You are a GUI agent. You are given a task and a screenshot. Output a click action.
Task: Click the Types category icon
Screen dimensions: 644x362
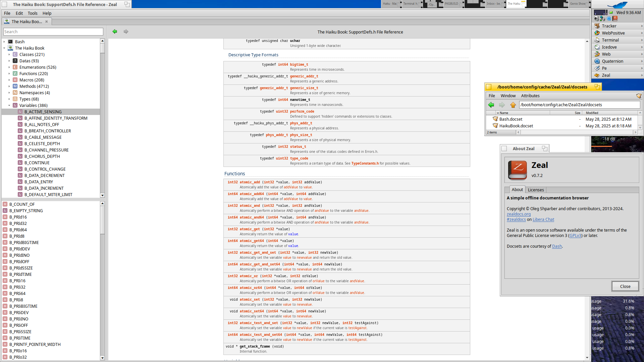pyautogui.click(x=15, y=99)
